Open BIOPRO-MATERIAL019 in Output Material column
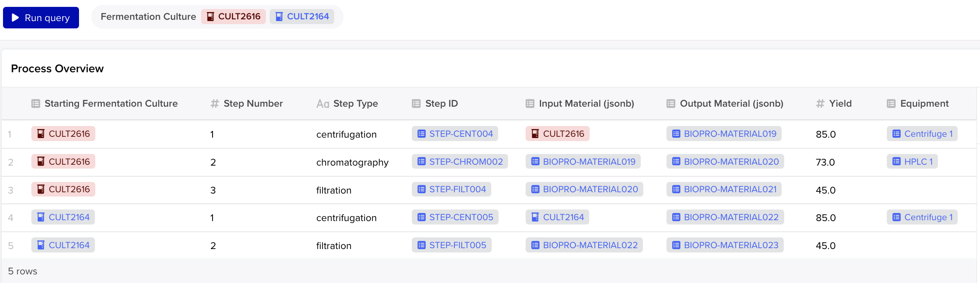 [x=724, y=134]
